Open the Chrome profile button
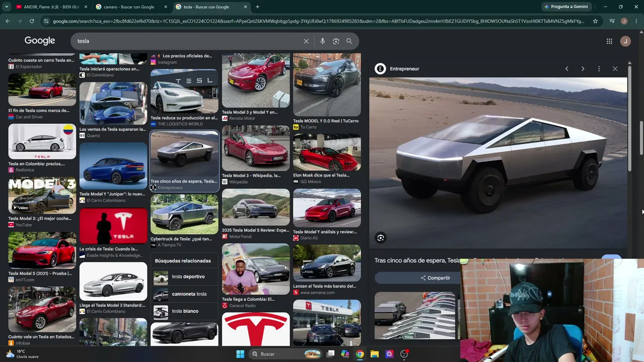Viewport: 644px width, 362px height. click(624, 21)
